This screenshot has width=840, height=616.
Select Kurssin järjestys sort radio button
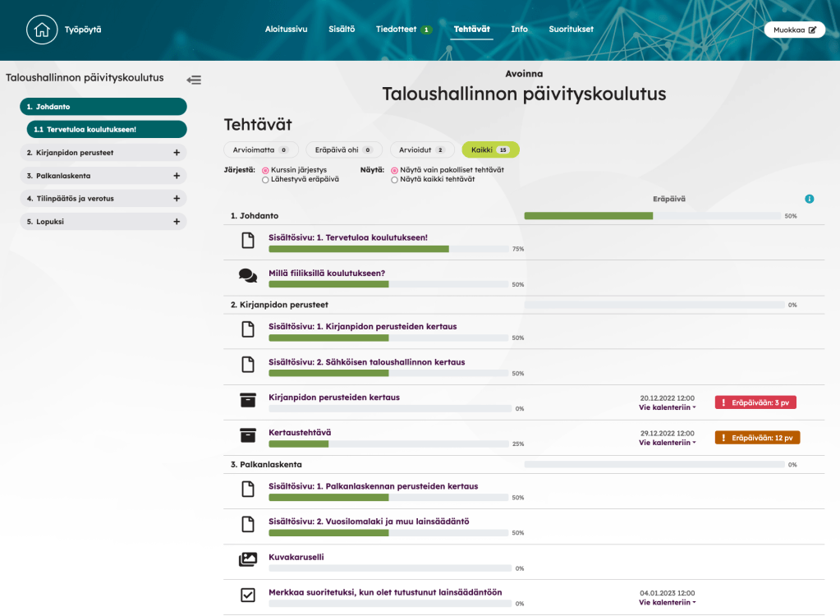265,170
